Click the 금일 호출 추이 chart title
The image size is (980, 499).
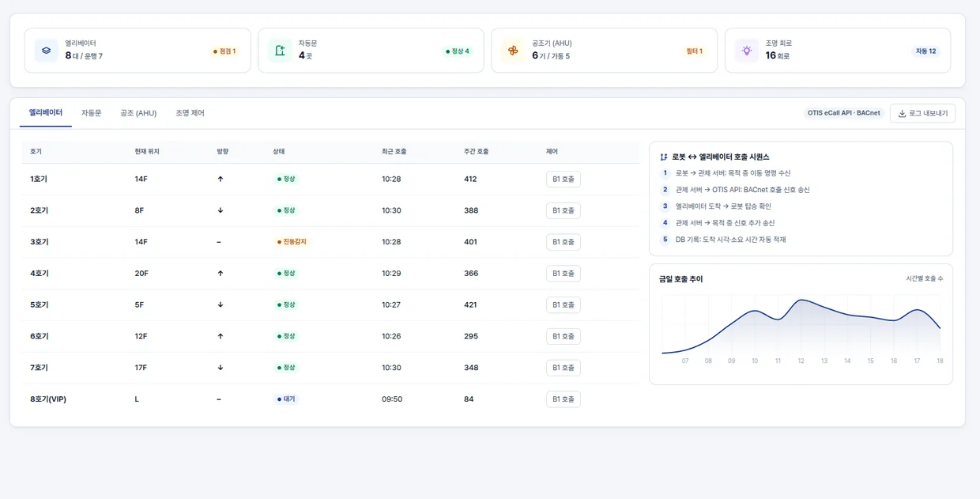point(680,279)
